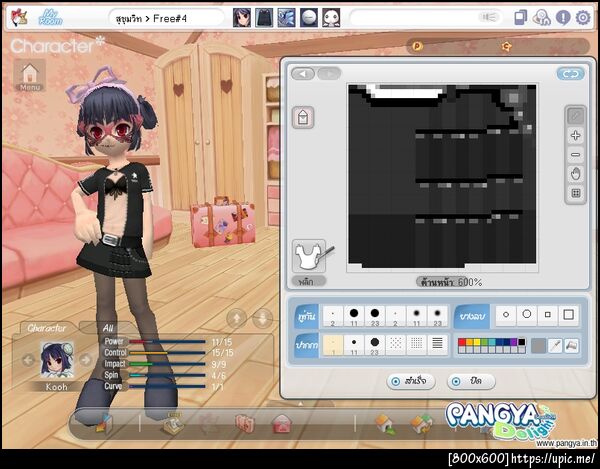Select the large square eraser
The height and width of the screenshot is (469, 600).
click(x=569, y=315)
